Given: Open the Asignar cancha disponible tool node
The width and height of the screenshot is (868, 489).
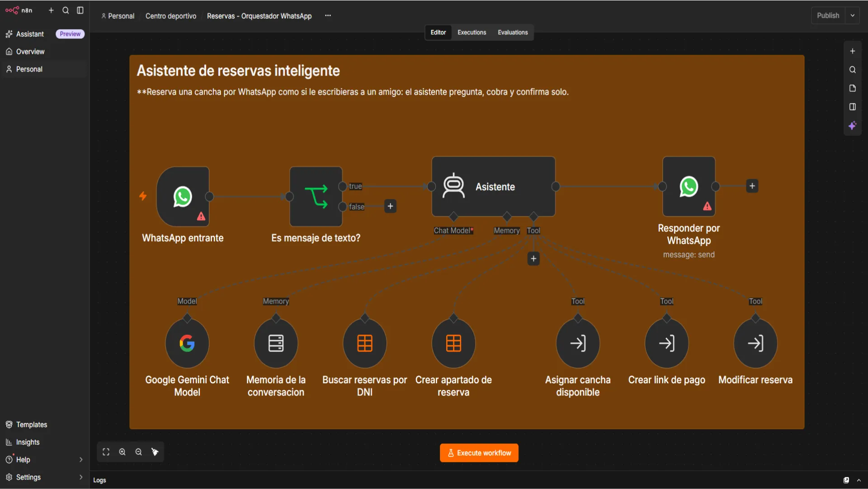Looking at the screenshot, I should click(x=578, y=343).
